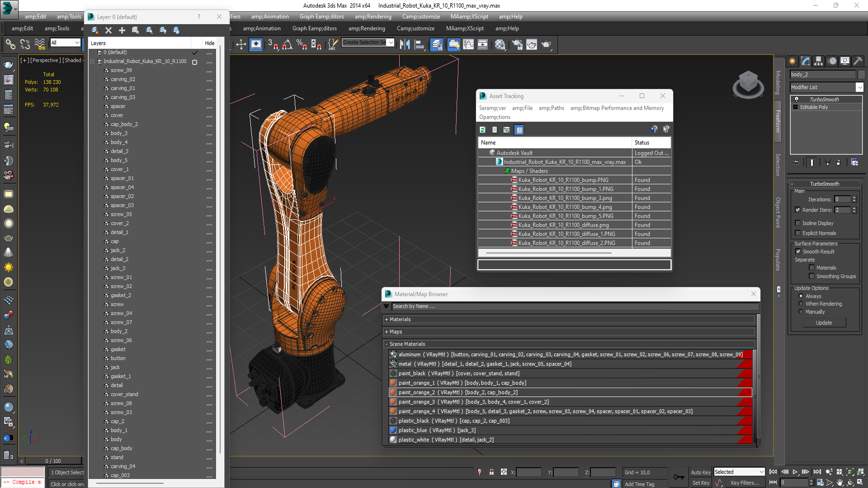Image resolution: width=868 pixels, height=488 pixels.
Task: Open the Hierarchy command panel tab
Action: point(819,61)
